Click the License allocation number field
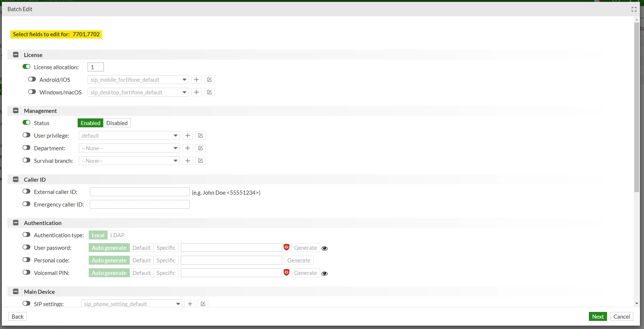Image resolution: width=644 pixels, height=329 pixels. tap(96, 67)
